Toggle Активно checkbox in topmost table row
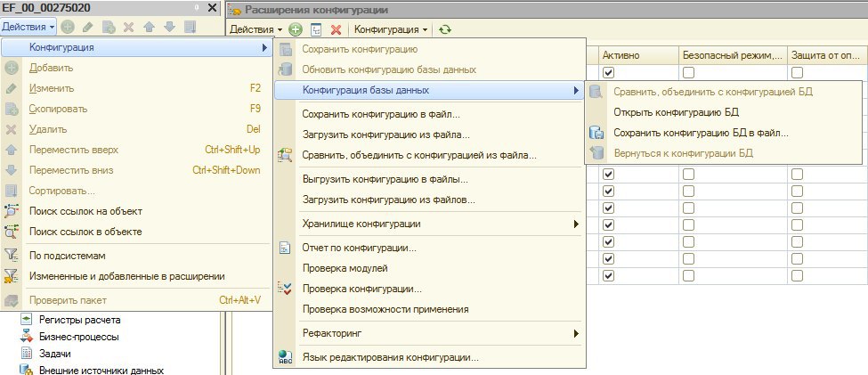 click(x=608, y=72)
